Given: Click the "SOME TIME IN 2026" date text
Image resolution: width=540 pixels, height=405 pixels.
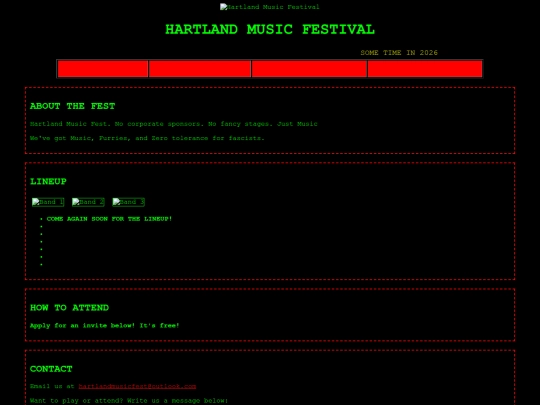Looking at the screenshot, I should 399,53.
